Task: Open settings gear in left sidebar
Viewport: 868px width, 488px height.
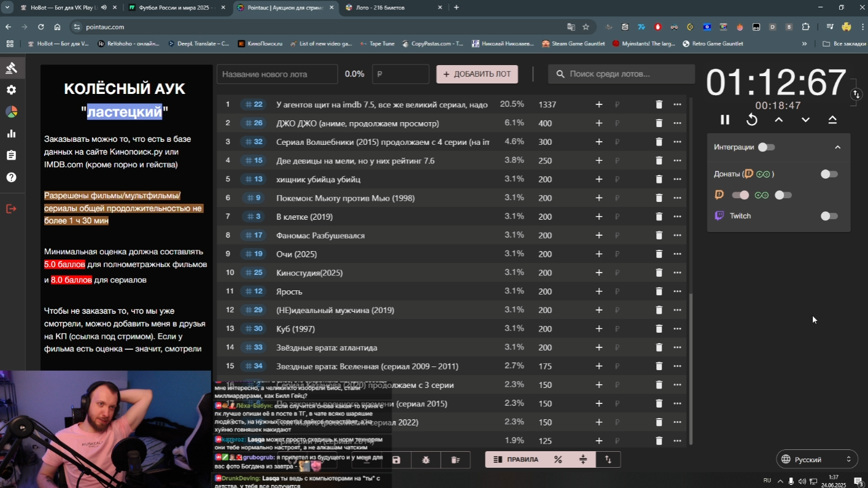Action: pos(11,90)
